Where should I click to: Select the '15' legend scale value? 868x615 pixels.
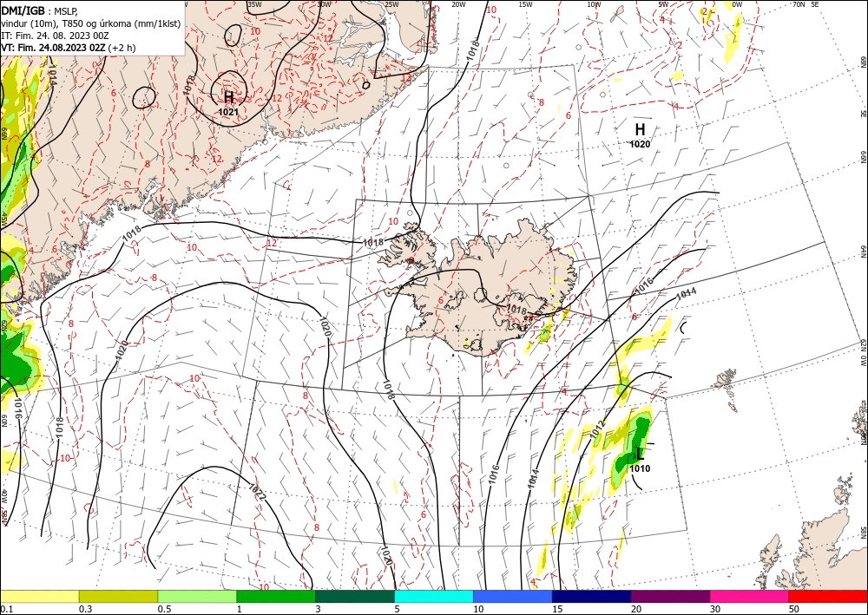(558, 609)
